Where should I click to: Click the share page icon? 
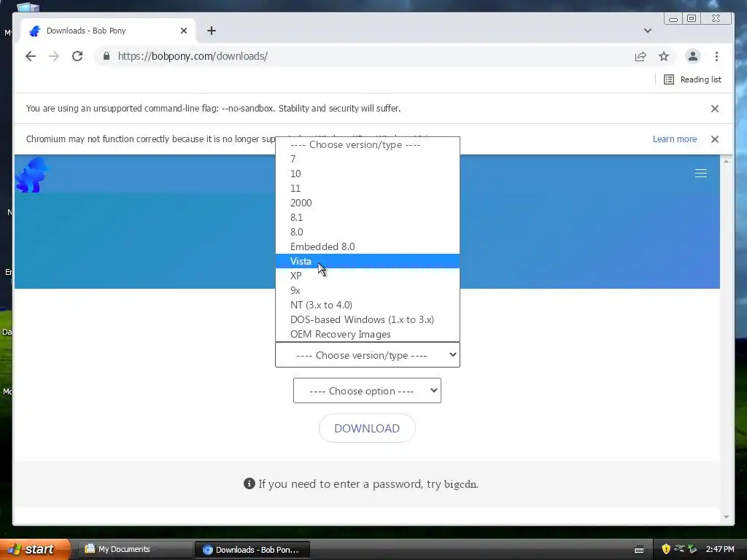point(640,56)
